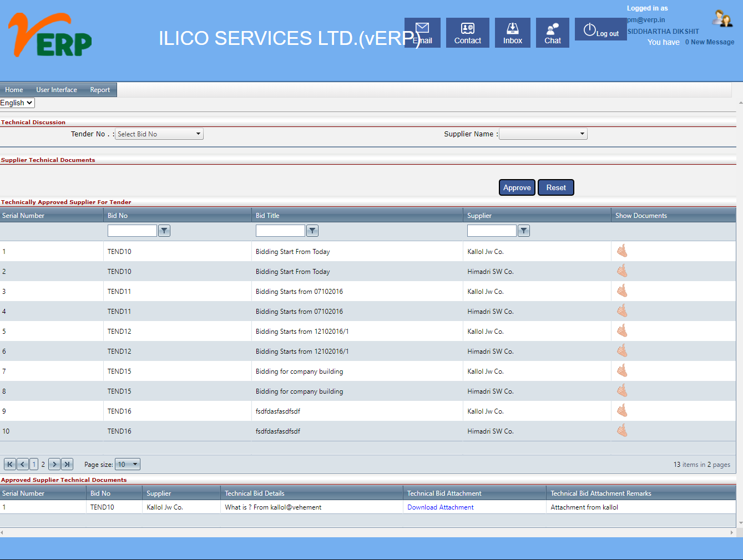The width and height of the screenshot is (743, 560).
Task: Click the horizontal scrollbar right arrow
Action: 732,532
